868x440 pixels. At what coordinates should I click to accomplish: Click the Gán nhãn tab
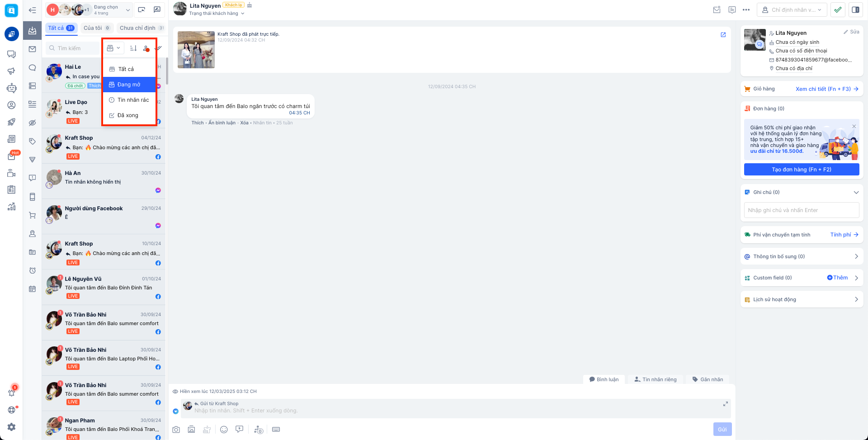click(x=708, y=379)
